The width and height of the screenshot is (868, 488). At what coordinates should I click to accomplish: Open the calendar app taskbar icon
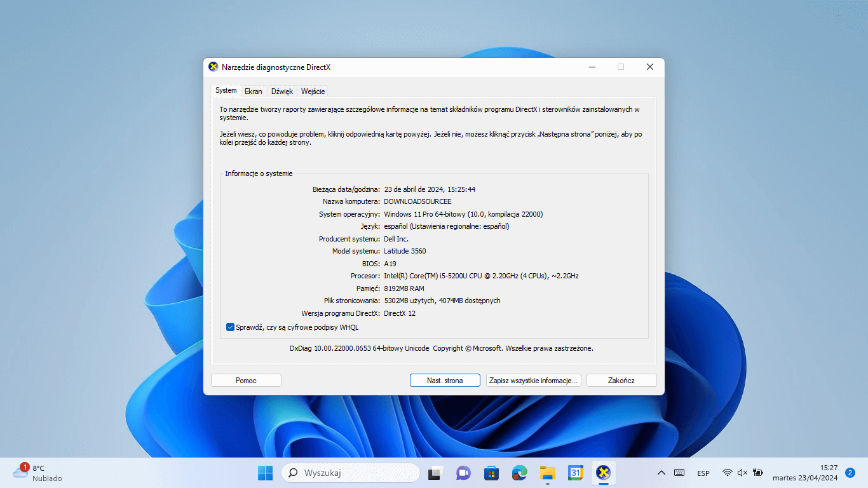(x=576, y=473)
